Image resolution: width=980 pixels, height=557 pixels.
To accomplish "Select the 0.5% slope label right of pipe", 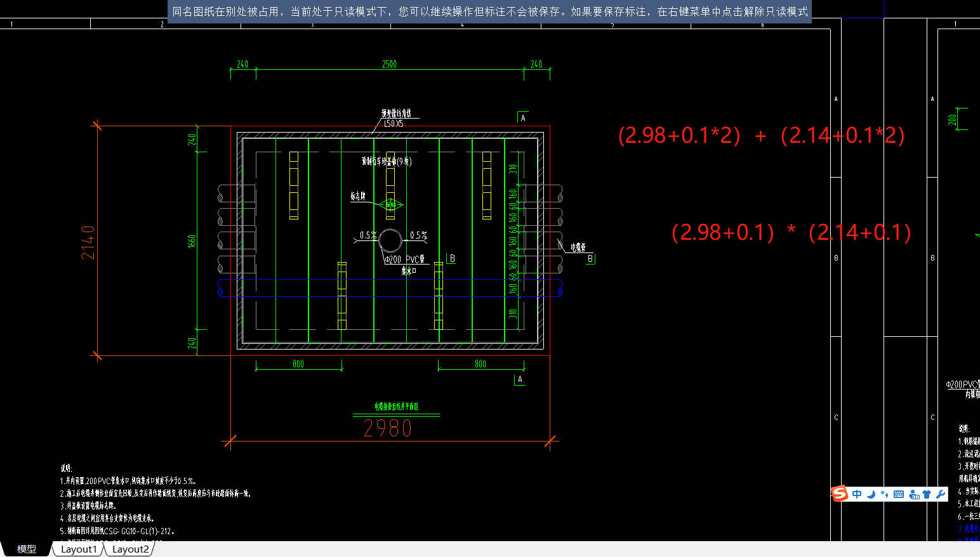I will point(418,235).
